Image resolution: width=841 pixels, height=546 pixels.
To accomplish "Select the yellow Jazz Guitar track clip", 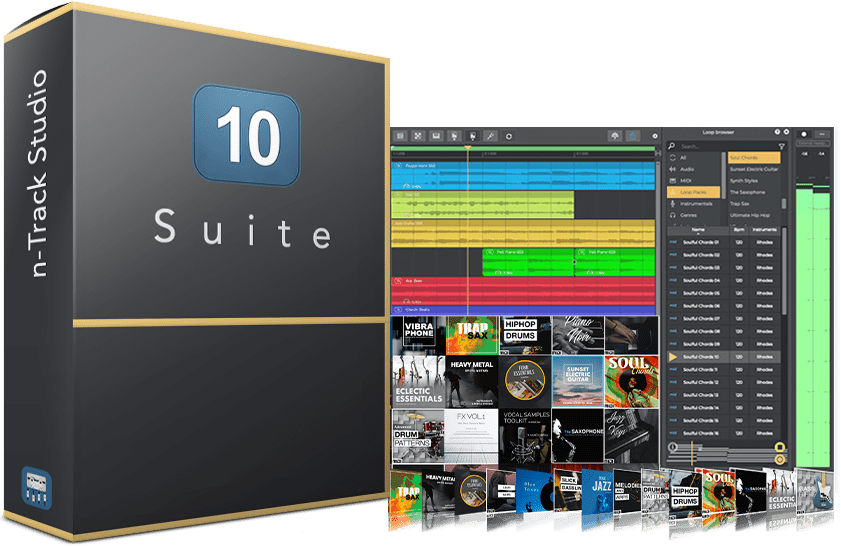I will pos(523,233).
